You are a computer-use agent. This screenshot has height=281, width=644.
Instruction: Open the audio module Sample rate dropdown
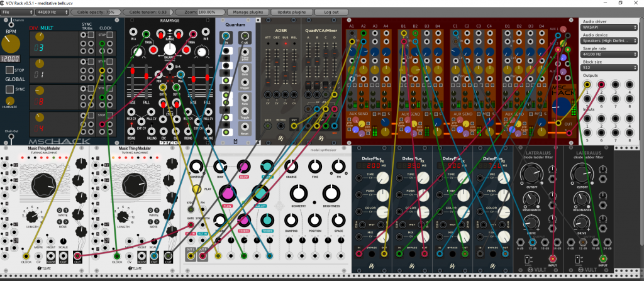609,54
